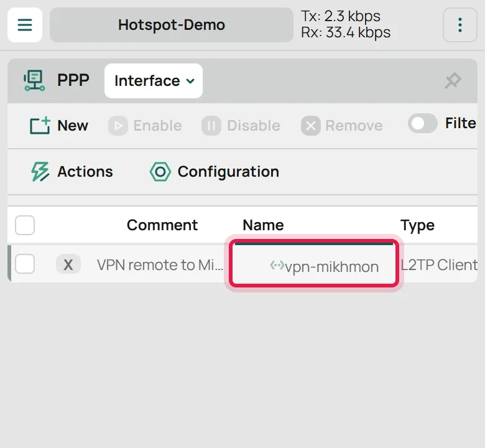Viewport: 485px width, 448px height.
Task: Toggle the Filter switch
Action: coord(423,123)
